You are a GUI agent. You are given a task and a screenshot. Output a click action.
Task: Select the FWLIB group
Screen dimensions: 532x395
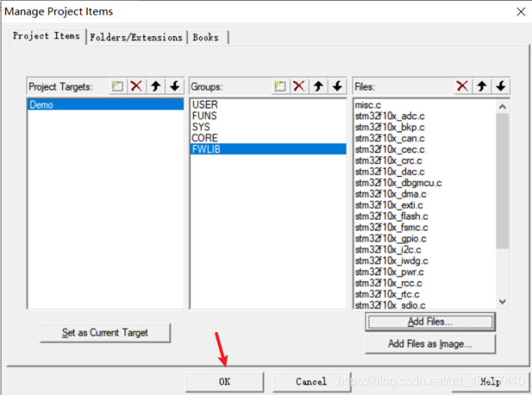click(x=268, y=149)
